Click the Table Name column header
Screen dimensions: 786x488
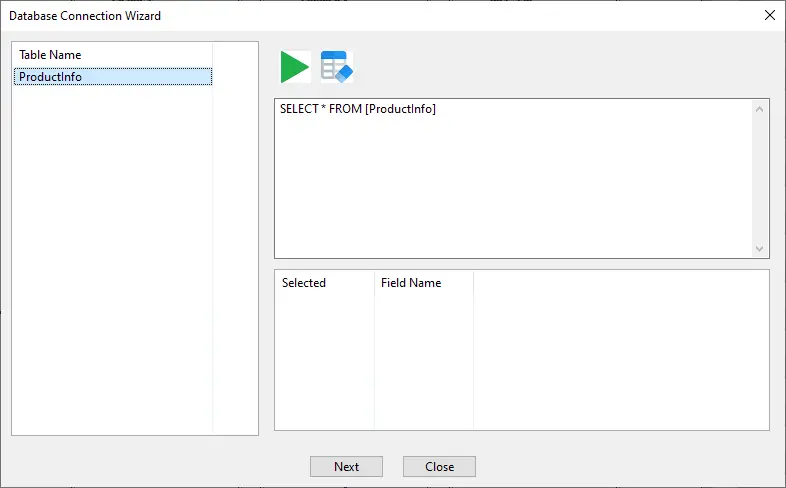(x=112, y=55)
